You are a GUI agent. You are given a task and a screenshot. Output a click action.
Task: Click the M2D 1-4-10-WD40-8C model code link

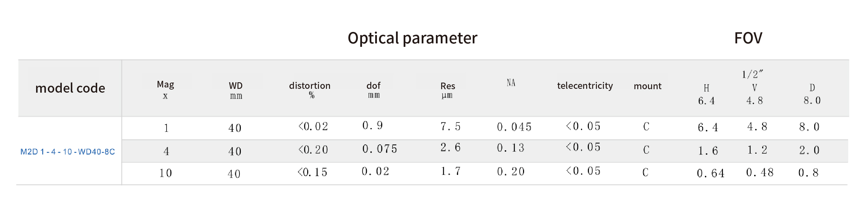(68, 152)
